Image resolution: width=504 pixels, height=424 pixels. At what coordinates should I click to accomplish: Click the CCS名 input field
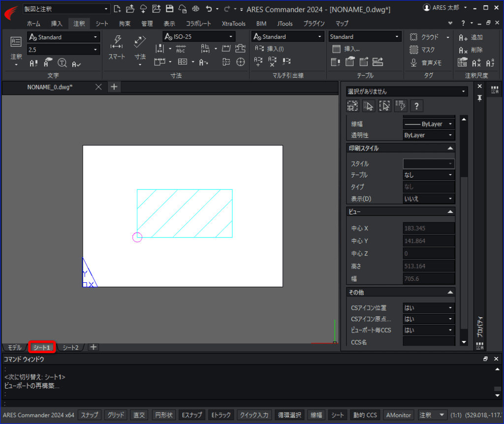coord(429,342)
